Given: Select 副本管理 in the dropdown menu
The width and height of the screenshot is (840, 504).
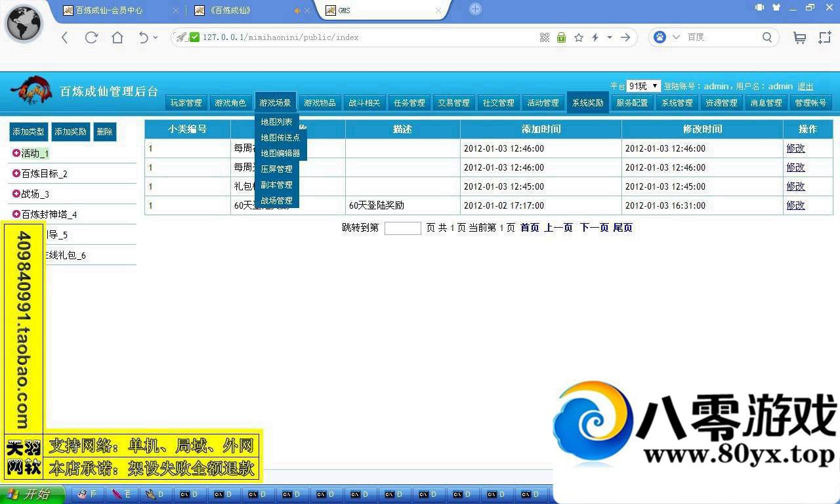Looking at the screenshot, I should tap(276, 185).
